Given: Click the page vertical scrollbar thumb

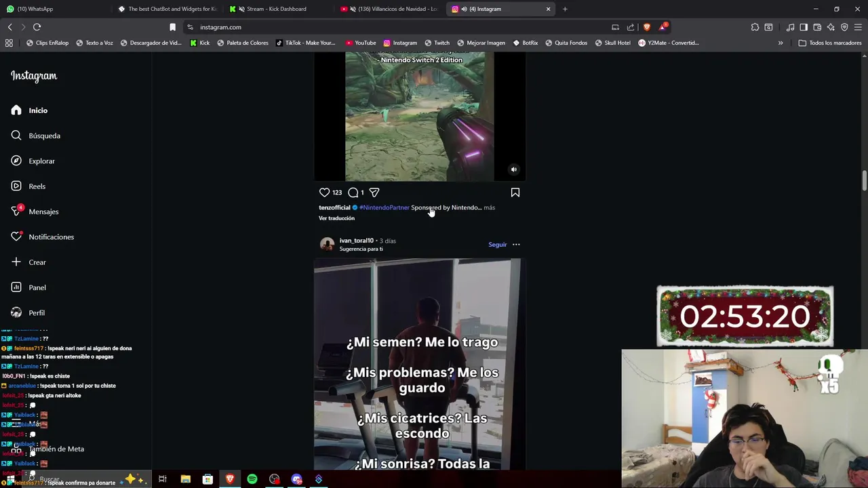Looking at the screenshot, I should [865, 181].
